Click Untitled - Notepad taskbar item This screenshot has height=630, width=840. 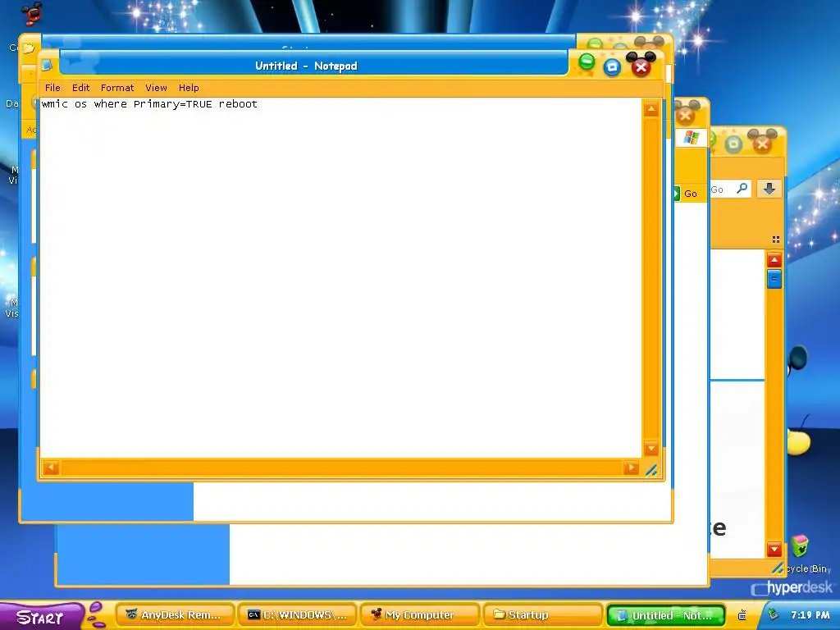[x=666, y=615]
